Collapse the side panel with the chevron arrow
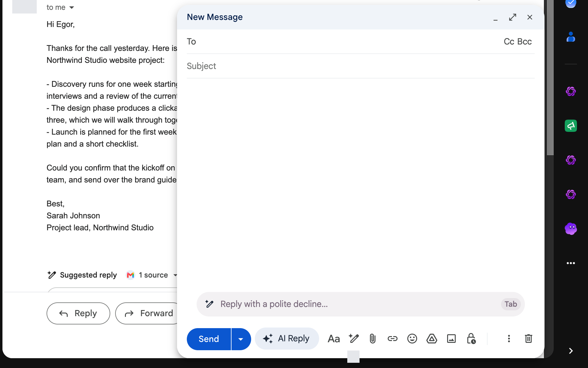588x368 pixels. pyautogui.click(x=571, y=351)
